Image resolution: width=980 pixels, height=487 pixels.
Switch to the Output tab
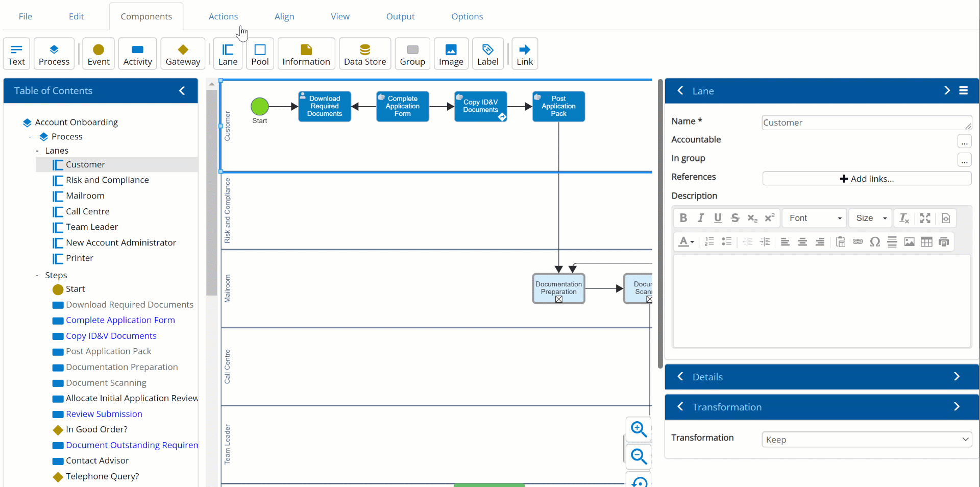pyautogui.click(x=400, y=16)
